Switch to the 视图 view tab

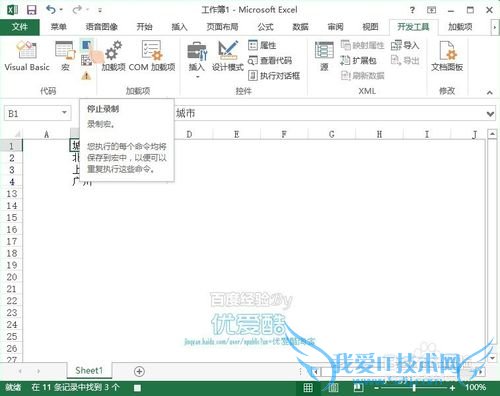(370, 27)
